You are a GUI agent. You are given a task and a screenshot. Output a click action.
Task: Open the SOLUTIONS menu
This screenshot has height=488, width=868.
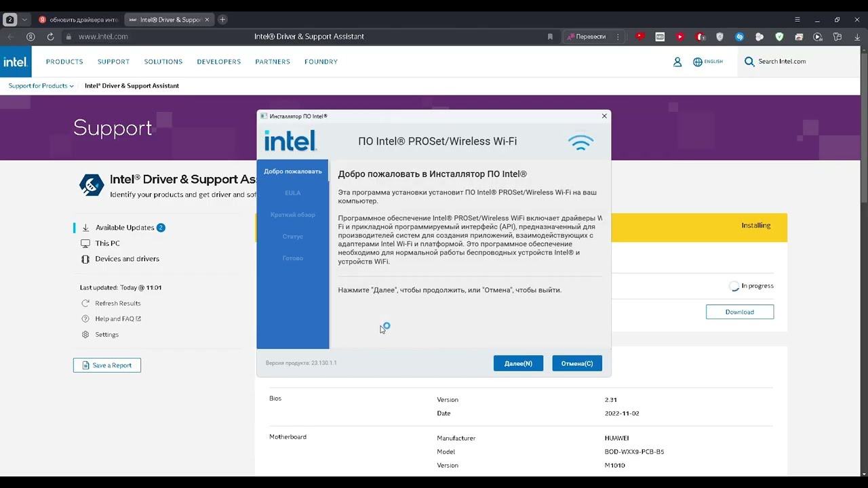163,62
